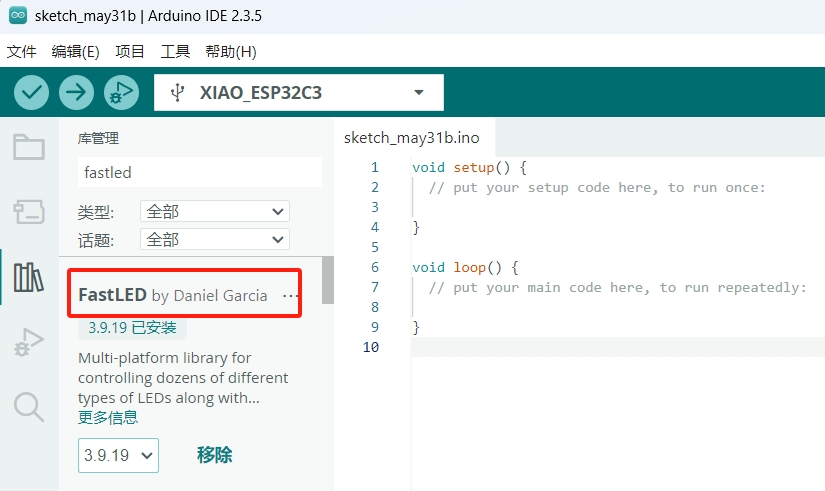The image size is (825, 491).
Task: Open the 文件 menu
Action: pos(22,52)
